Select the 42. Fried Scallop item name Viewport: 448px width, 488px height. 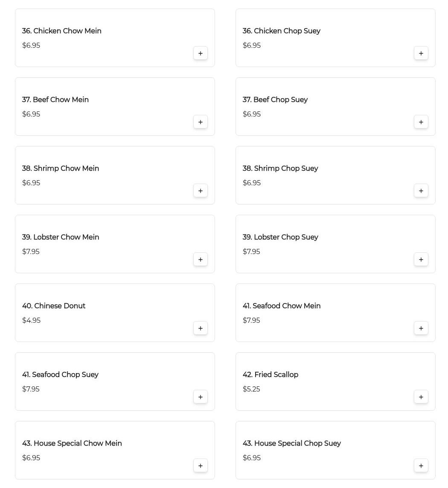click(271, 375)
